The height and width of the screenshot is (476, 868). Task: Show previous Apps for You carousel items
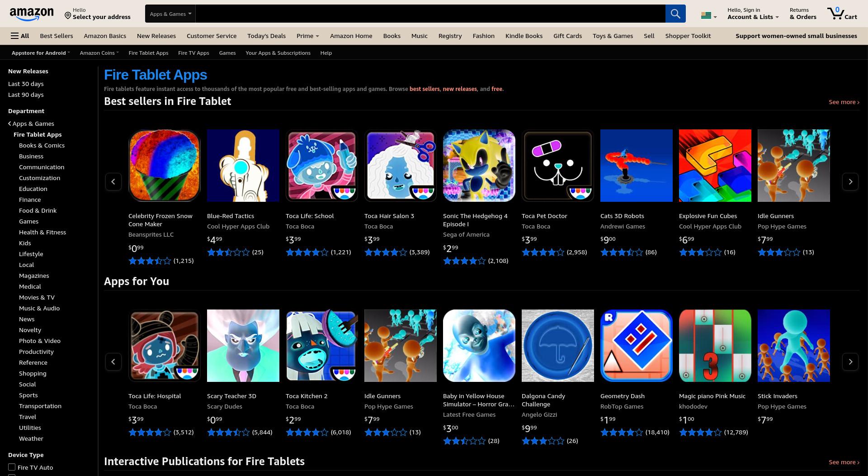[x=113, y=362]
